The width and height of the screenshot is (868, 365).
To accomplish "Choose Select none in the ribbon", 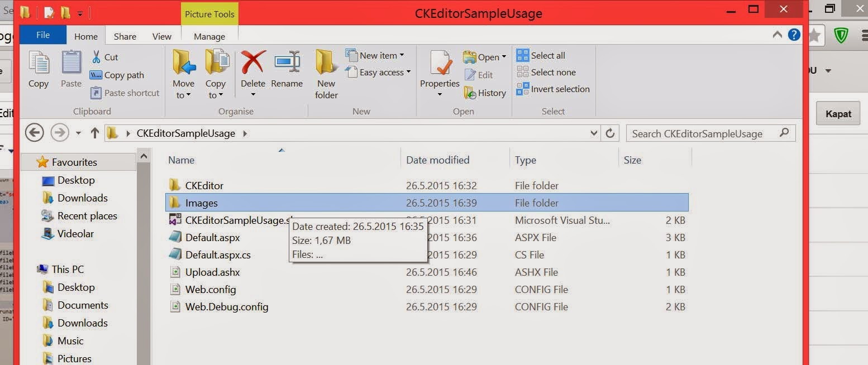I will 546,72.
